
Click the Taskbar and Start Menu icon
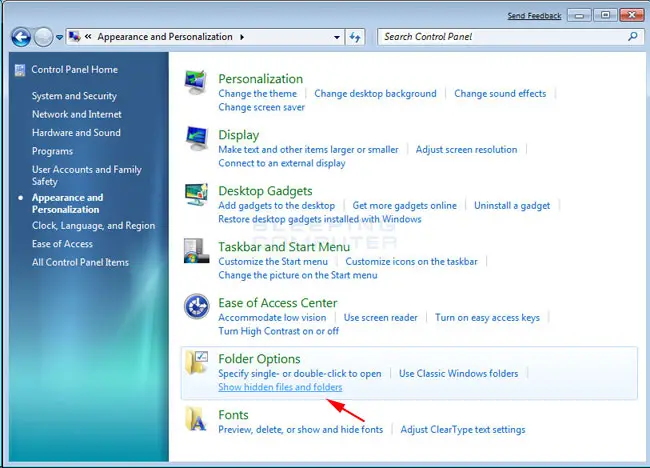(x=196, y=250)
